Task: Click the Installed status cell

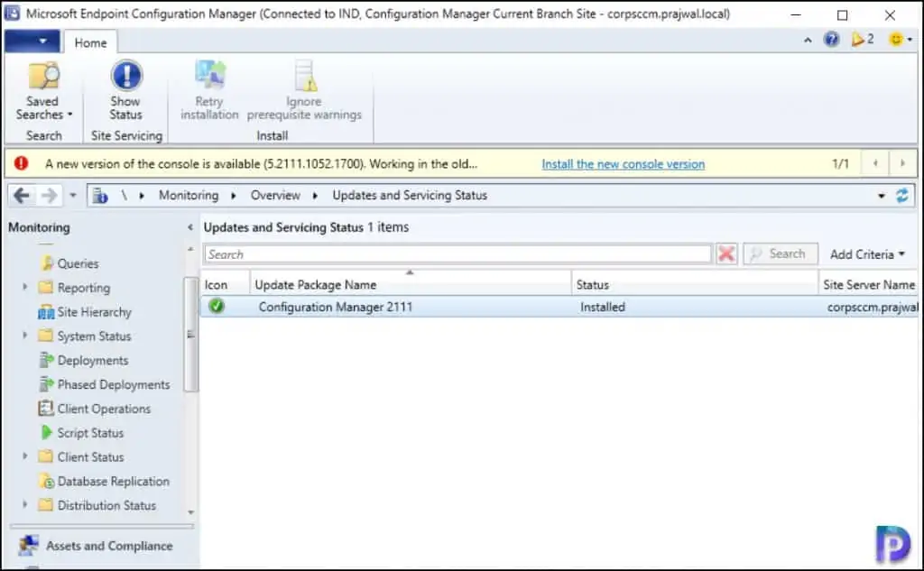Action: coord(602,307)
